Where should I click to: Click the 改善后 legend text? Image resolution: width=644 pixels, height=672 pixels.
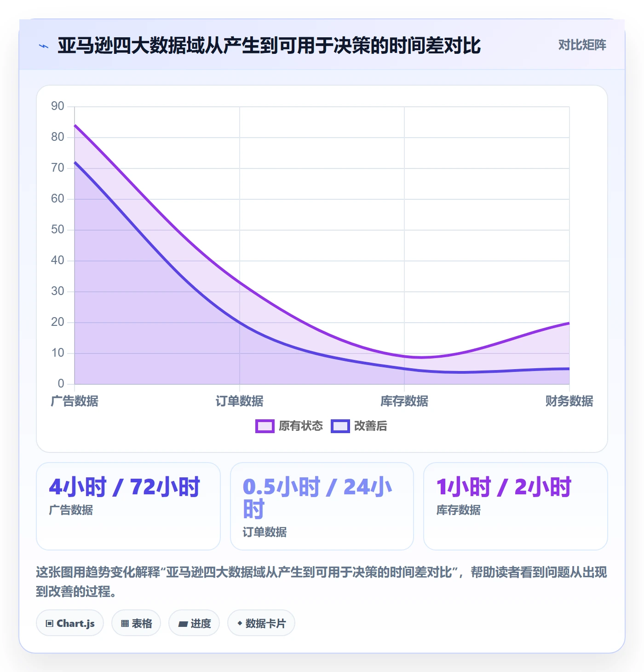click(371, 426)
